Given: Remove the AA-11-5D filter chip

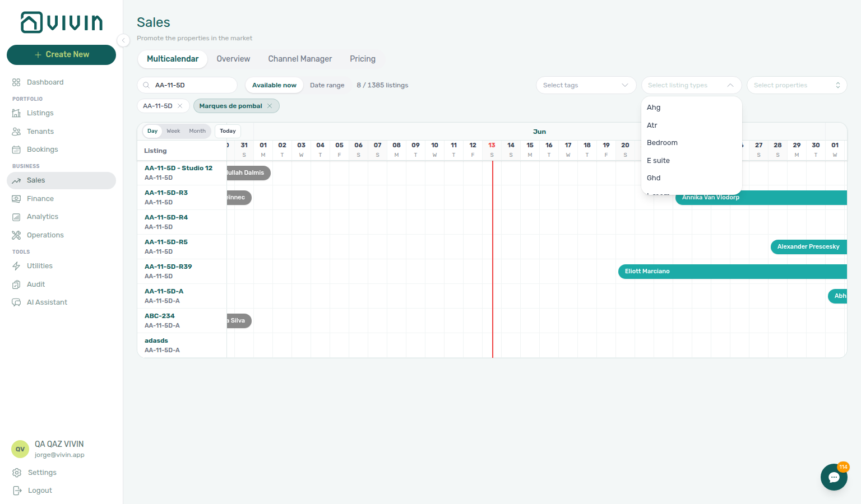Looking at the screenshot, I should click(180, 106).
